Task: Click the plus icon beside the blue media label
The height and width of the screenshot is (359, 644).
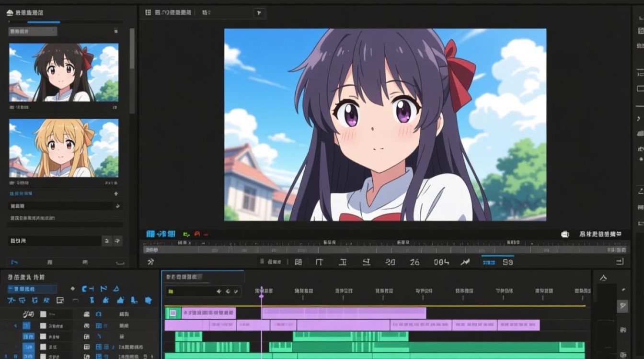Action: 115,194
